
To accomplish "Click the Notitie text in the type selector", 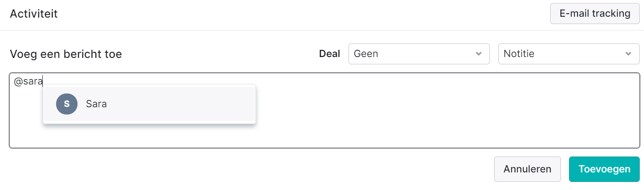I will coord(519,54).
